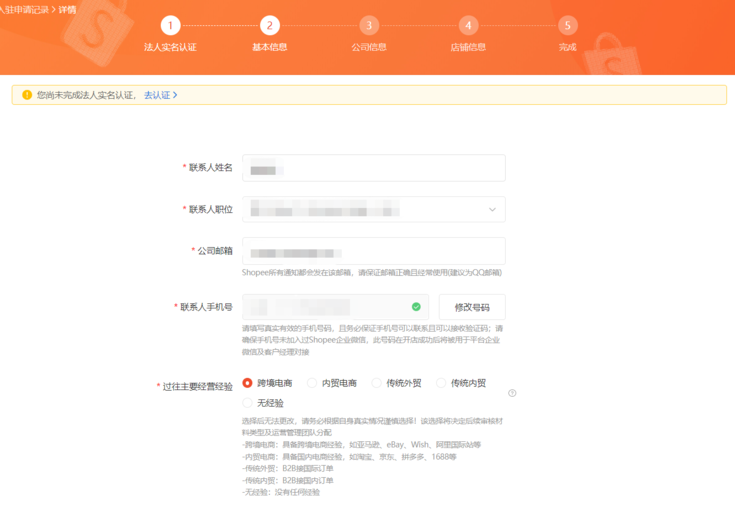Click the Shopee所有通知 email hint text
The width and height of the screenshot is (735, 506).
(372, 272)
